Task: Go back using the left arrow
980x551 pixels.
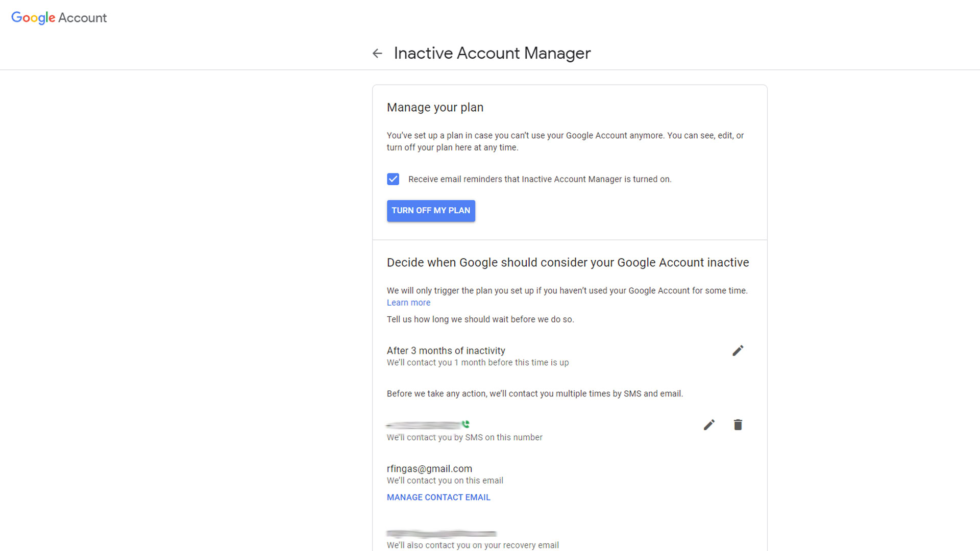Action: point(377,53)
